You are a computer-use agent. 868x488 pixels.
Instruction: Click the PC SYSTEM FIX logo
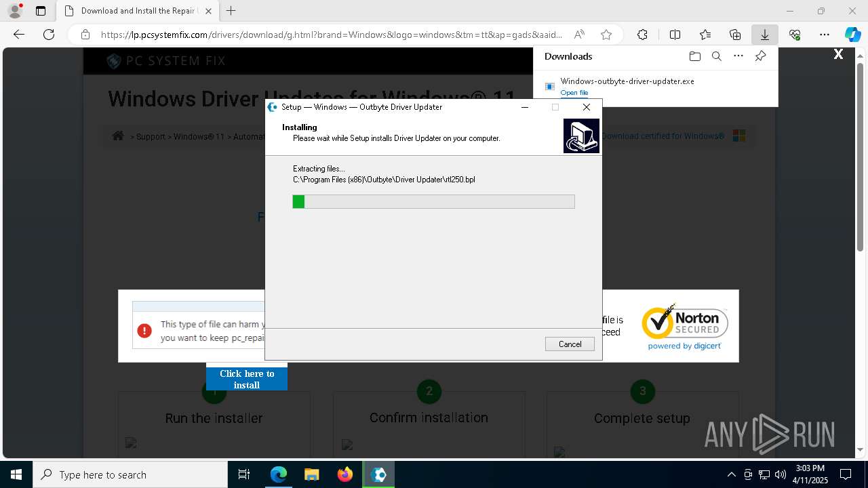pyautogui.click(x=166, y=61)
